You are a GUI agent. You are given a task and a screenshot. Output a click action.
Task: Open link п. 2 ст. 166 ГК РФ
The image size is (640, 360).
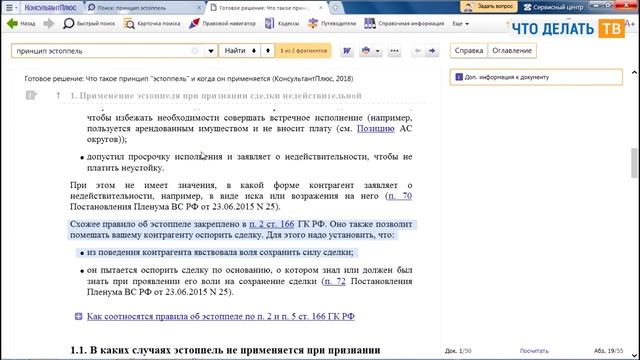(271, 224)
